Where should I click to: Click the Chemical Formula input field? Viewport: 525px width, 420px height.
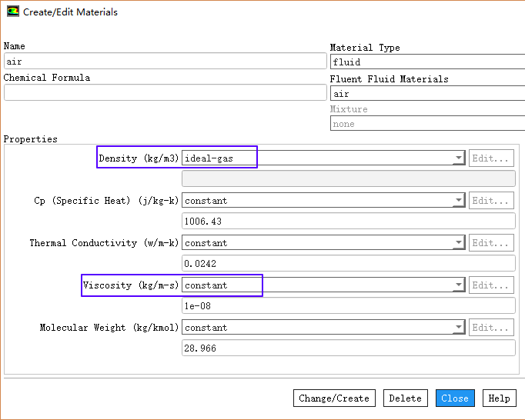pyautogui.click(x=165, y=92)
